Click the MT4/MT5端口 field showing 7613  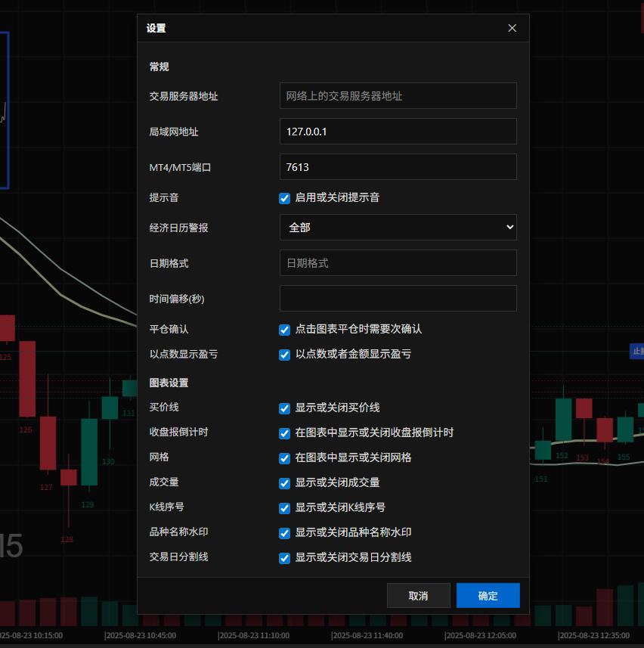[x=398, y=167]
